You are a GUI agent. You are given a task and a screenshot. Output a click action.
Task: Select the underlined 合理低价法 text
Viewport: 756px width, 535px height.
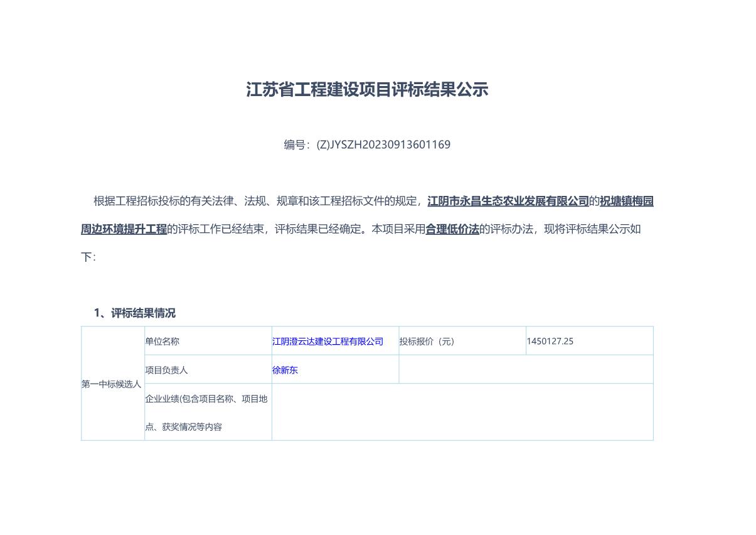point(452,229)
